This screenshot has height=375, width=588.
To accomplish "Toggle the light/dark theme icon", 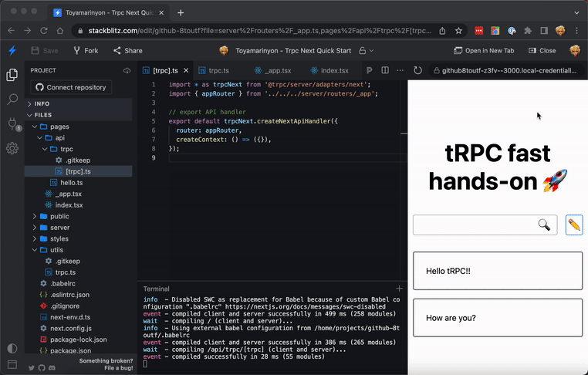I will 12,348.
